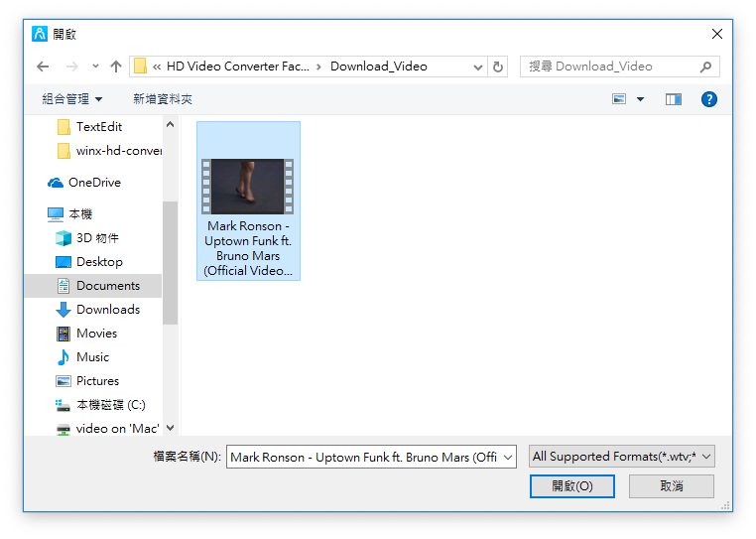The width and height of the screenshot is (756, 539).
Task: Click the Pictures icon
Action: (63, 381)
